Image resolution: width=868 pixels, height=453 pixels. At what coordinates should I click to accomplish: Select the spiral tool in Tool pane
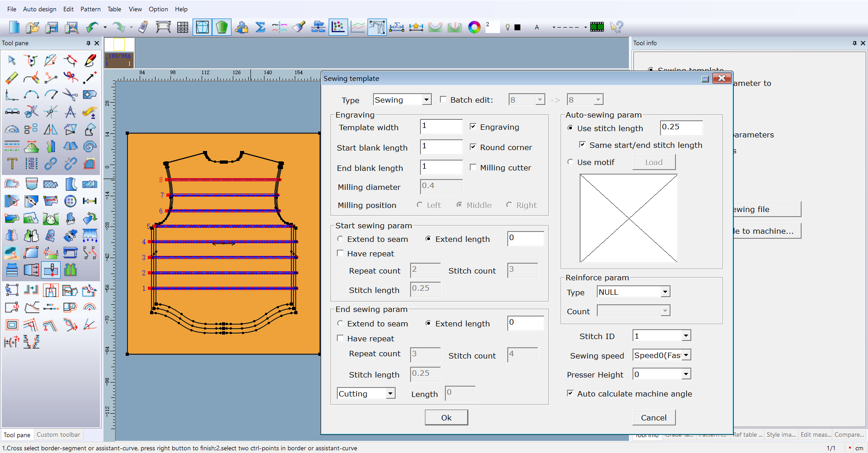pyautogui.click(x=90, y=146)
